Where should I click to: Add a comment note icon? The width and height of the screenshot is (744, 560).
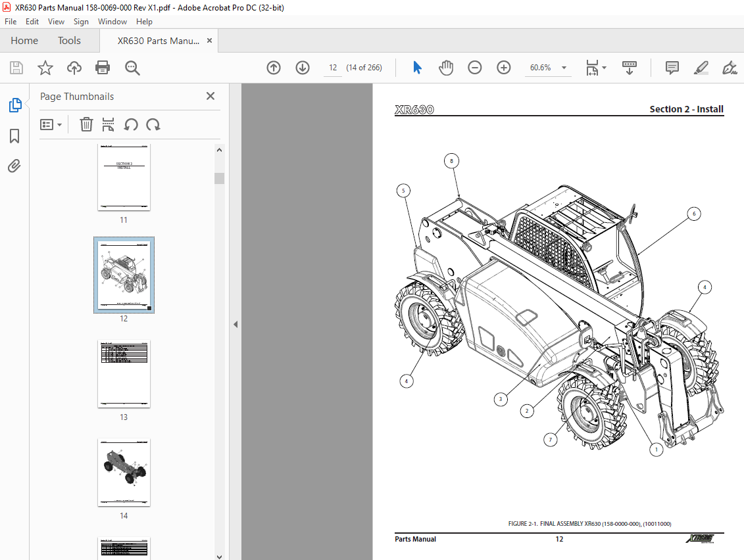(672, 68)
